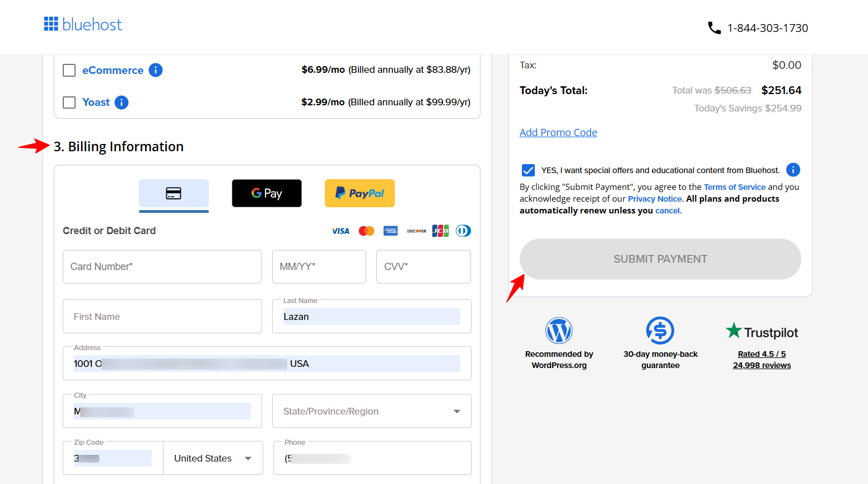868x484 pixels.
Task: Focus the MM/YY expiry field
Action: [x=319, y=267]
